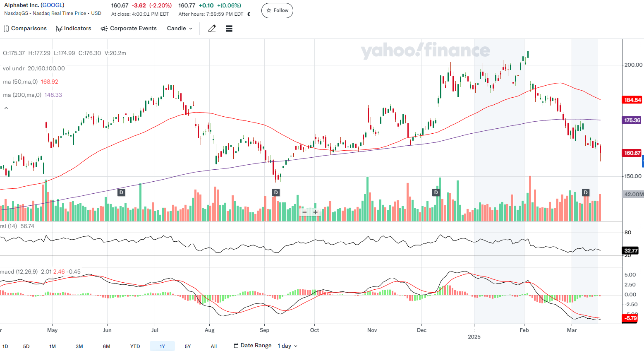This screenshot has width=644, height=351.
Task: Click the 32.77 RSI value tag
Action: (x=631, y=251)
